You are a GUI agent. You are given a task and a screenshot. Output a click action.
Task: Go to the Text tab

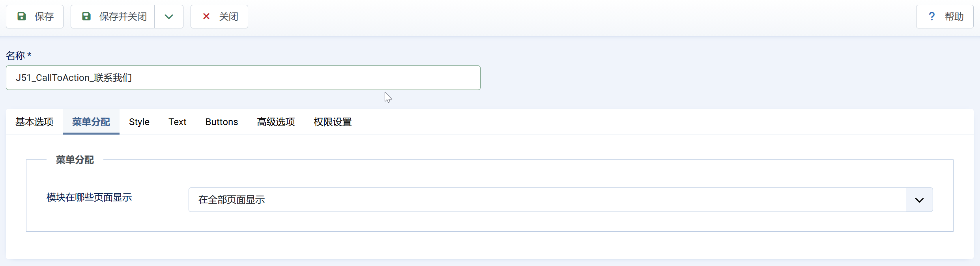[178, 122]
